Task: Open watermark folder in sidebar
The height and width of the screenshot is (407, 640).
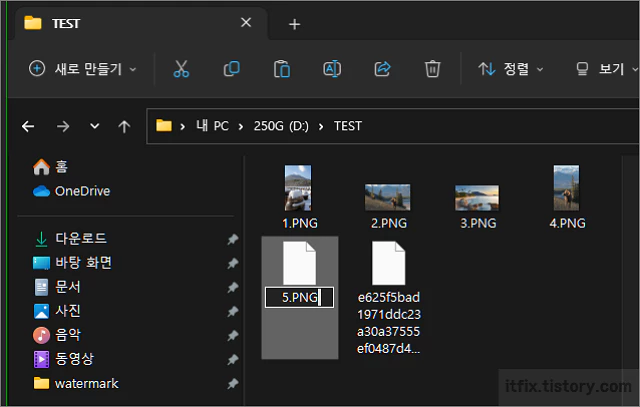Action: [76, 383]
